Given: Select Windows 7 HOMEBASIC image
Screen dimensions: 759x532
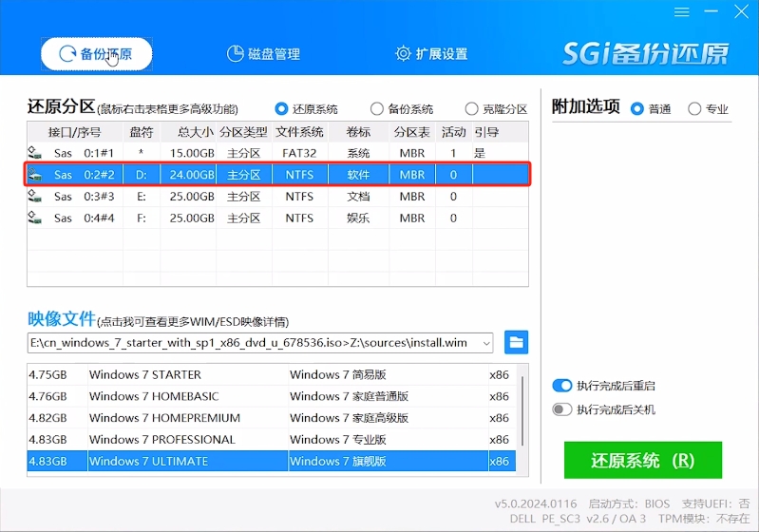Looking at the screenshot, I should click(271, 396).
